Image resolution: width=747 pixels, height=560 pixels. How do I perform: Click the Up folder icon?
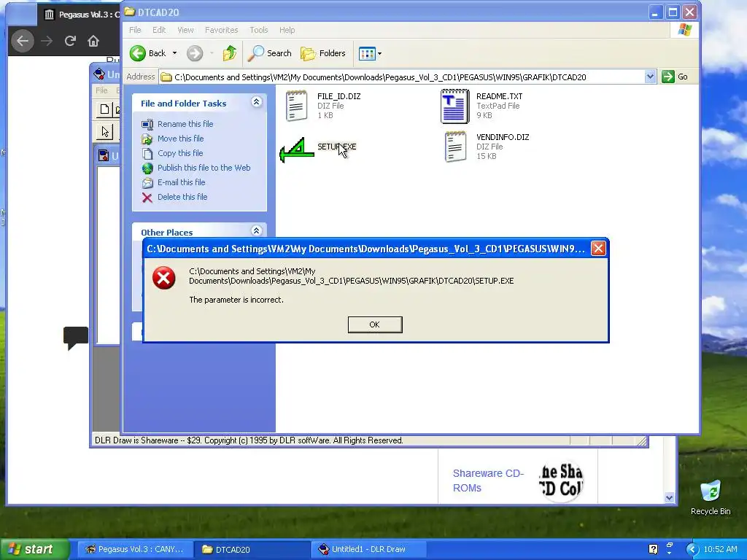coord(230,53)
